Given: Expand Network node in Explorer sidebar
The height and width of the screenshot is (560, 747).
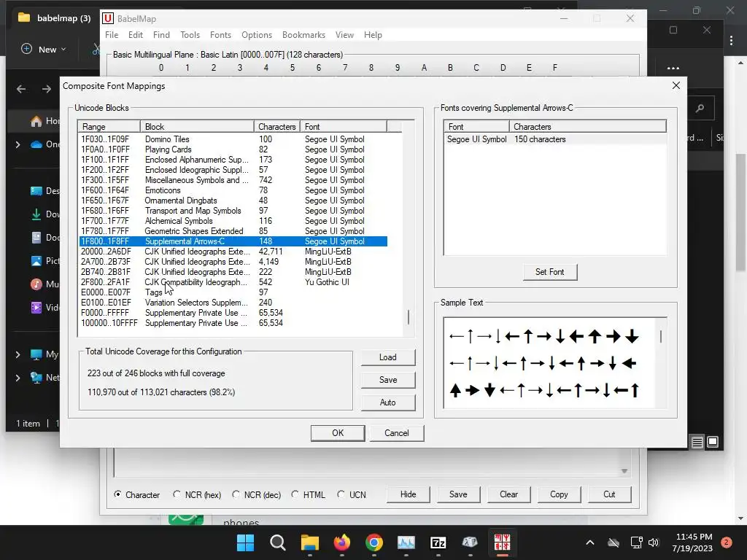Looking at the screenshot, I should coord(18,378).
